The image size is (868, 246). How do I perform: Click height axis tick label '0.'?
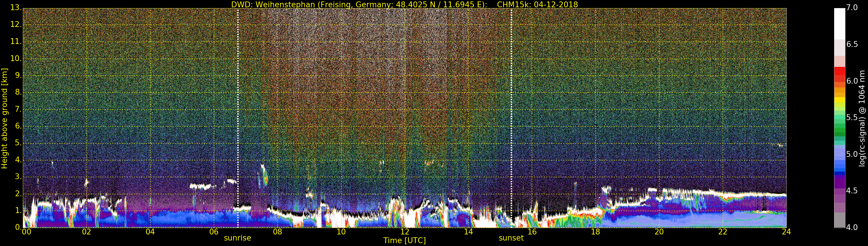(18, 227)
